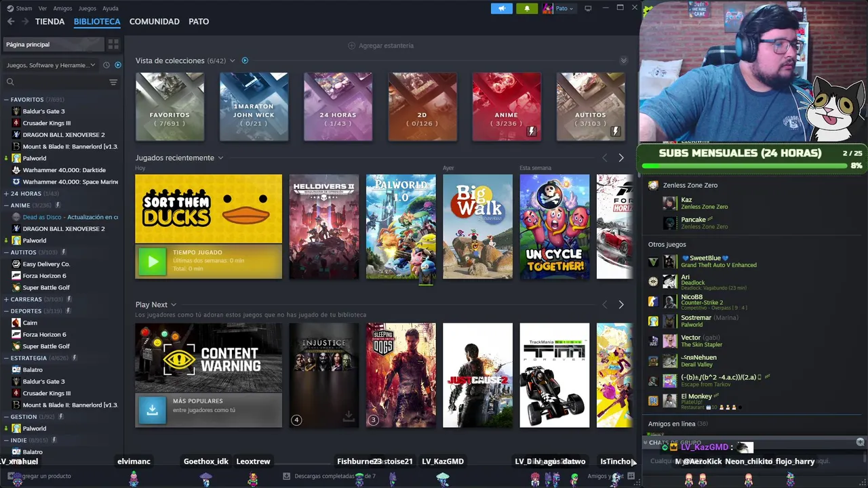Collapse the ESTRATEGIA category
868x488 pixels.
tap(6, 358)
